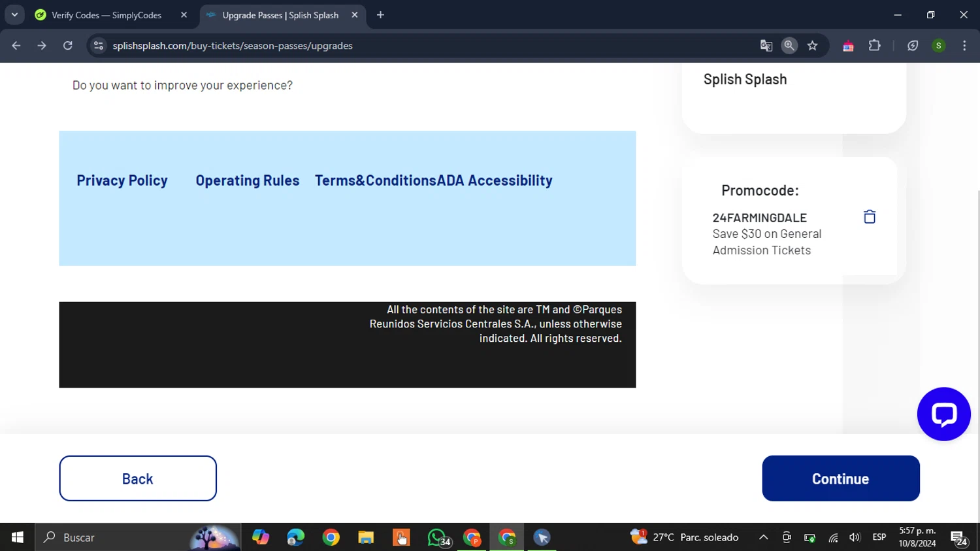This screenshot has height=551, width=980.
Task: Click the Buscar search box in taskbar
Action: pos(138,537)
